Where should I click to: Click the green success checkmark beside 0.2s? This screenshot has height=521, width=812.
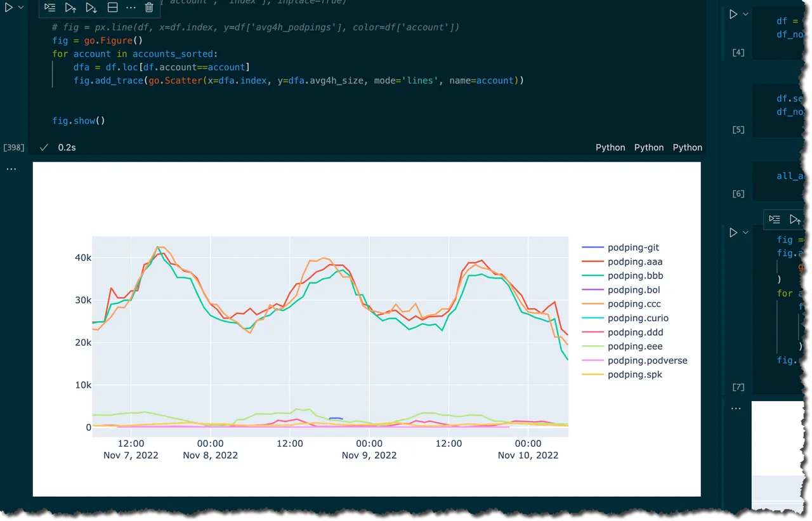[x=44, y=147]
